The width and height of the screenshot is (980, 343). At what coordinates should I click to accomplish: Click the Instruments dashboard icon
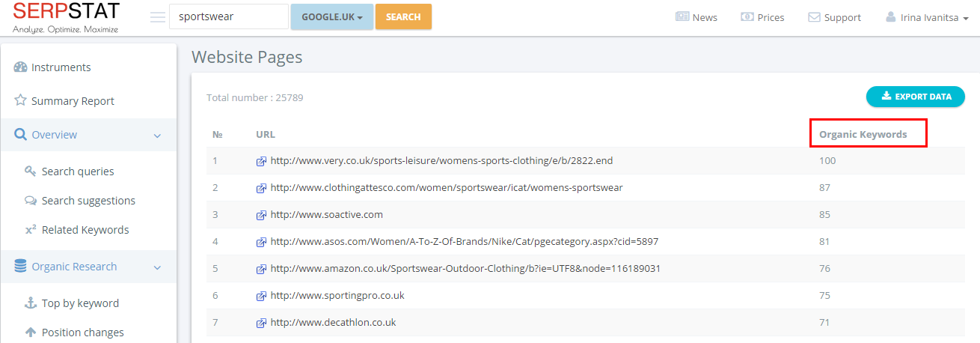21,67
